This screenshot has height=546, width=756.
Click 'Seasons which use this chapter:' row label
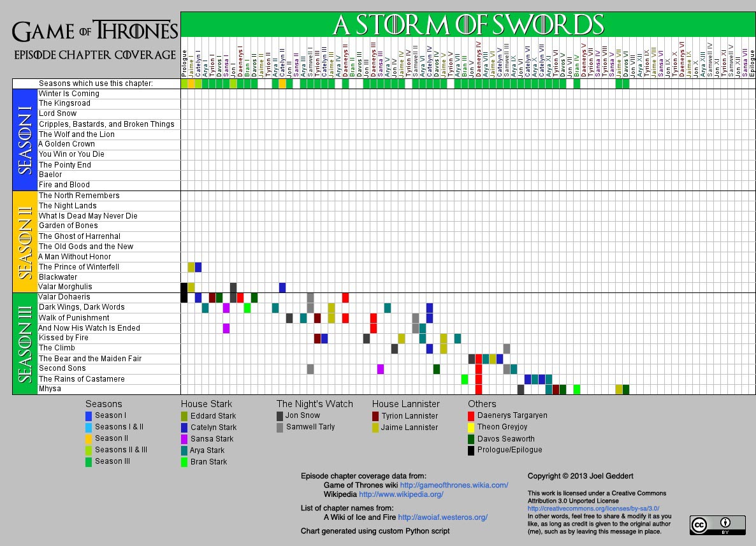point(96,83)
